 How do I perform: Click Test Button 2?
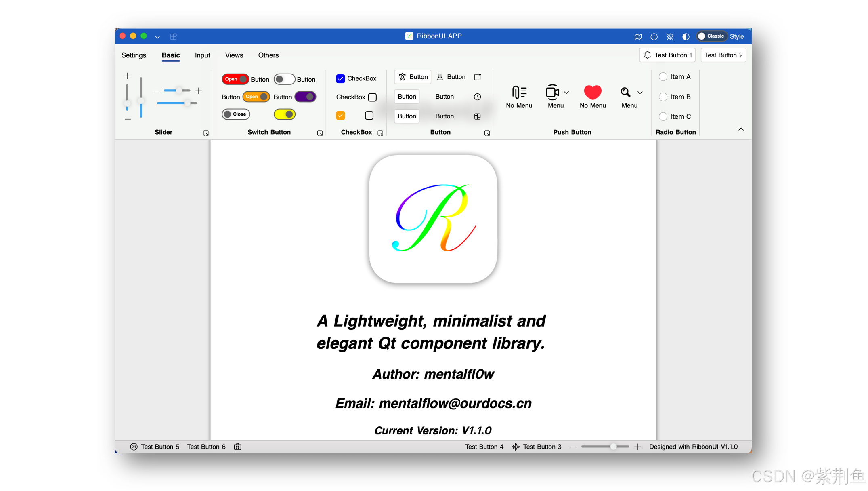pos(723,55)
